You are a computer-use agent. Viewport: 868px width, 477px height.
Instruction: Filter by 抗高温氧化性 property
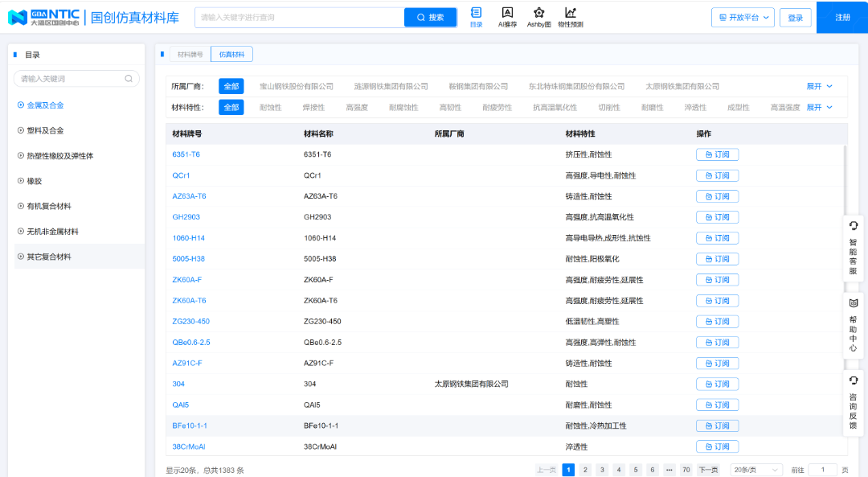(x=555, y=108)
